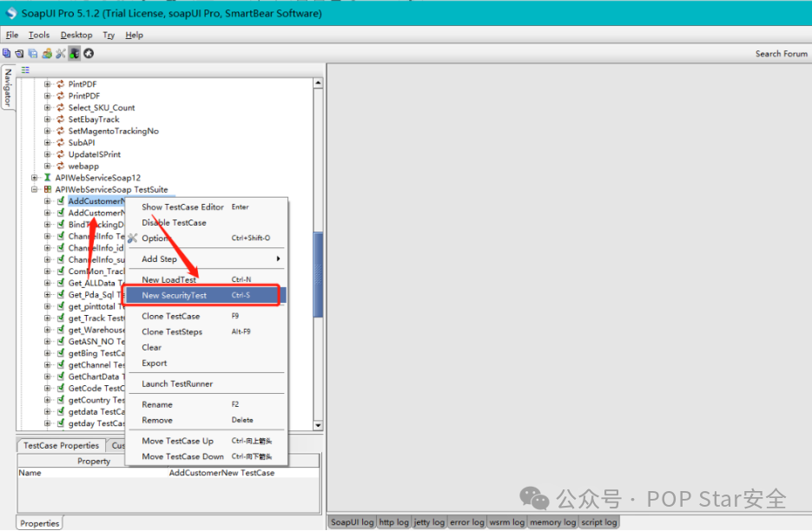This screenshot has height=531, width=812.
Task: Expand the GetCode test case node
Action: point(47,388)
